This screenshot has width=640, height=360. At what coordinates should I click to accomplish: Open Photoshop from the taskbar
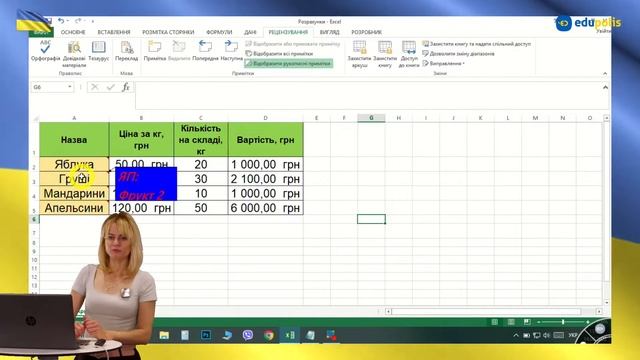point(206,336)
